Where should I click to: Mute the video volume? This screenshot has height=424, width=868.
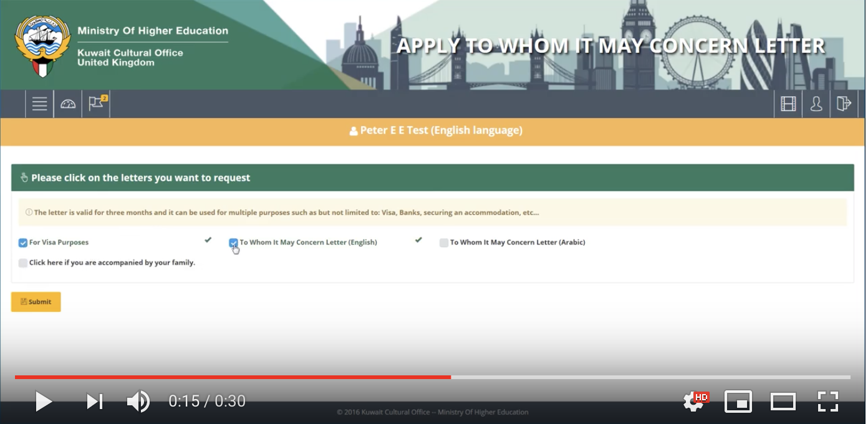(138, 401)
